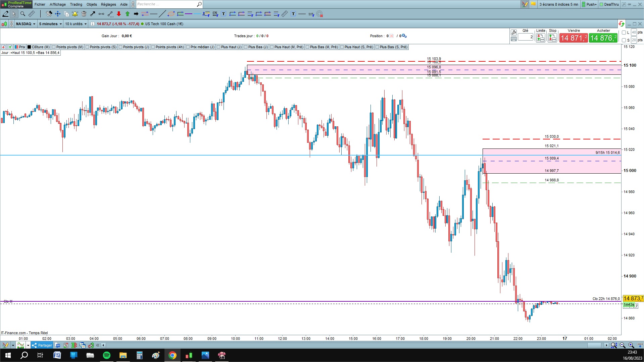Click the Limite order icon
This screenshot has width=644, height=362.
540,38
